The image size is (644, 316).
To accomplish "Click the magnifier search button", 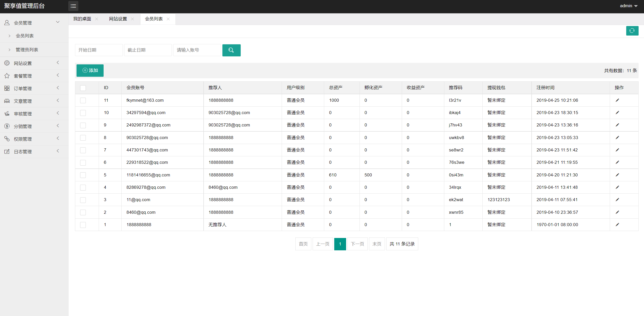I will [231, 50].
